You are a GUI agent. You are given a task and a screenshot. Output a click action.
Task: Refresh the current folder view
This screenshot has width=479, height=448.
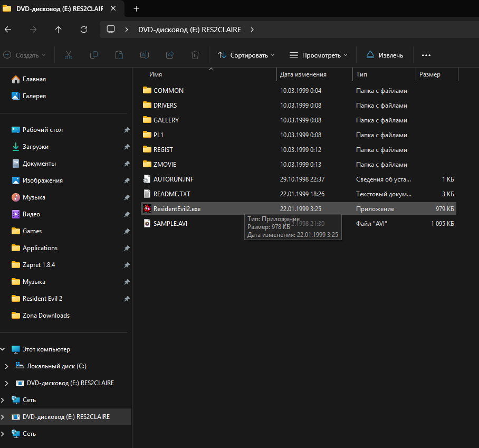click(84, 30)
